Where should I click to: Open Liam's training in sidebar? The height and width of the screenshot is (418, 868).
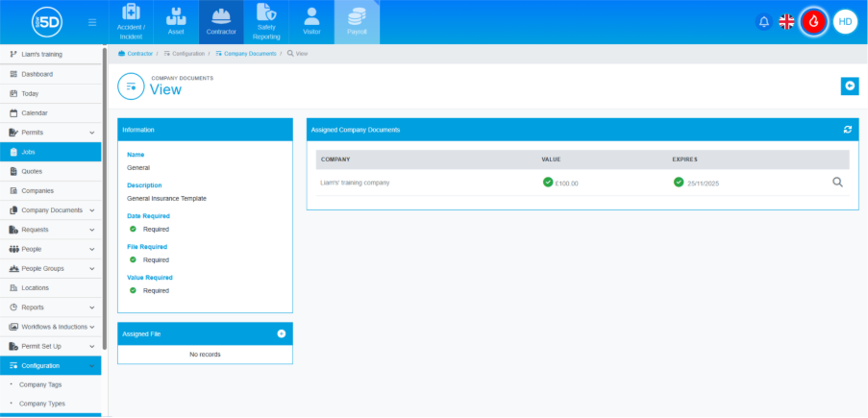[50, 54]
